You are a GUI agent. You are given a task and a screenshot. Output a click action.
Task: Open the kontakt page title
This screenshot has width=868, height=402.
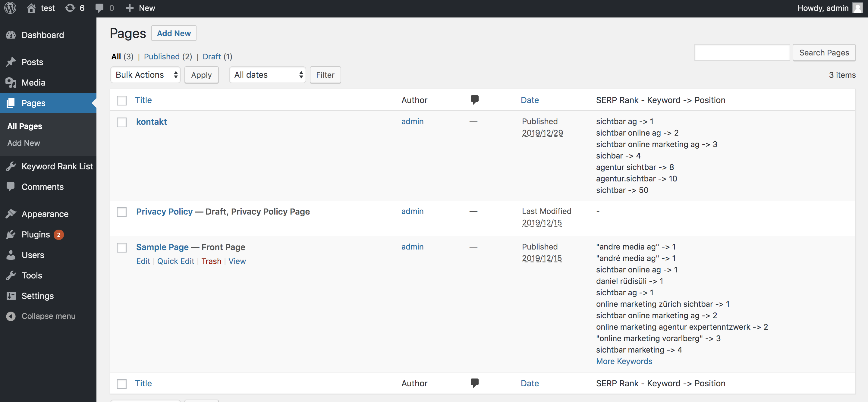(151, 122)
